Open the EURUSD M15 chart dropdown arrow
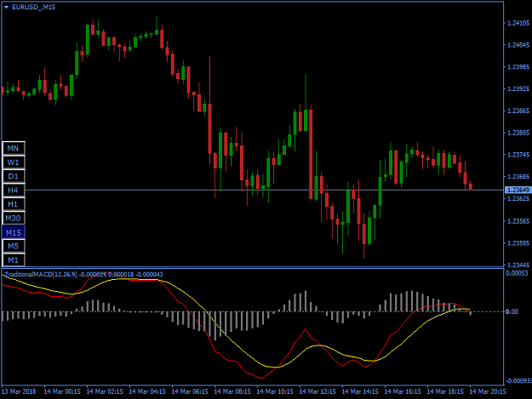The image size is (532, 399). pos(7,7)
